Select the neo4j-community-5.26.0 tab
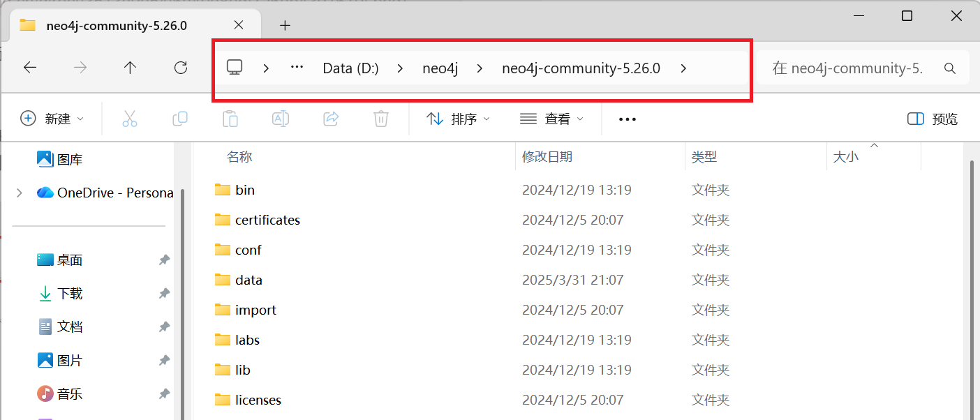The image size is (980, 420). tap(135, 25)
